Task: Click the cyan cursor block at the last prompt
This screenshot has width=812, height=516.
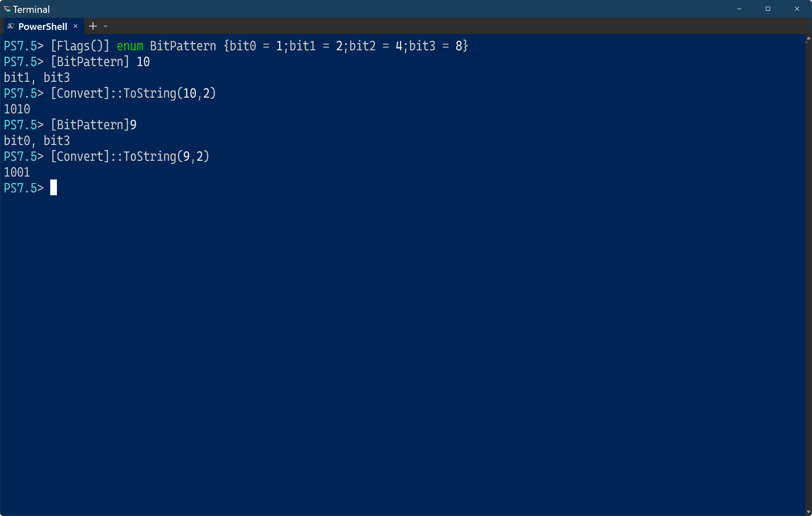Action: tap(54, 188)
